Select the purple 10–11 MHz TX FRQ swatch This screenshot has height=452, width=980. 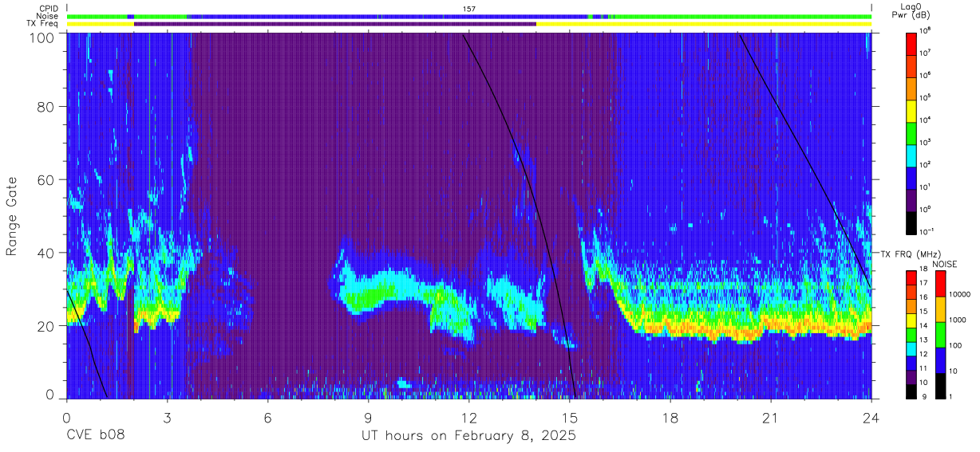[x=911, y=377]
